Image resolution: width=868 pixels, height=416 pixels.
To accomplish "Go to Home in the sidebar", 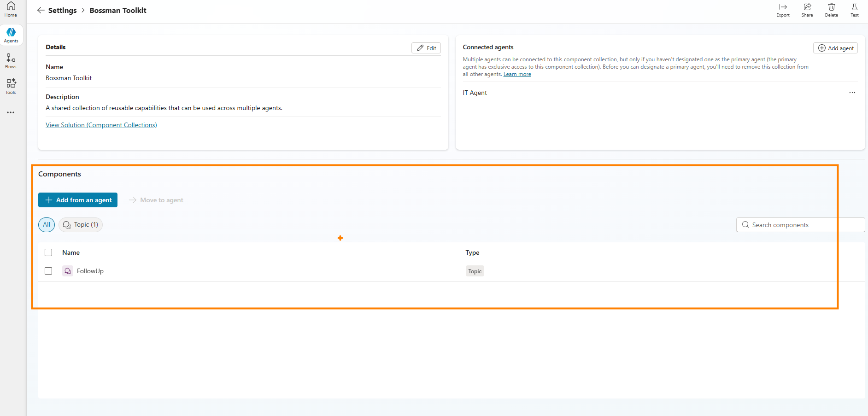I will click(11, 9).
